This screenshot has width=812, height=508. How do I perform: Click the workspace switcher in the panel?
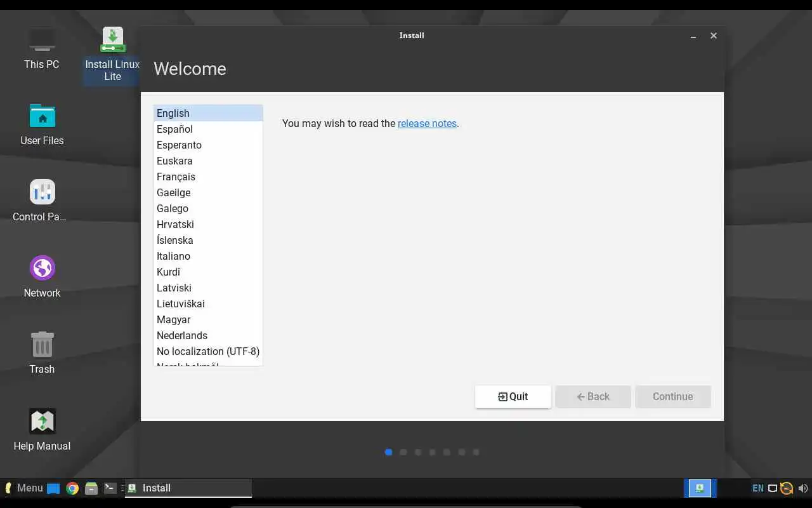pos(700,488)
